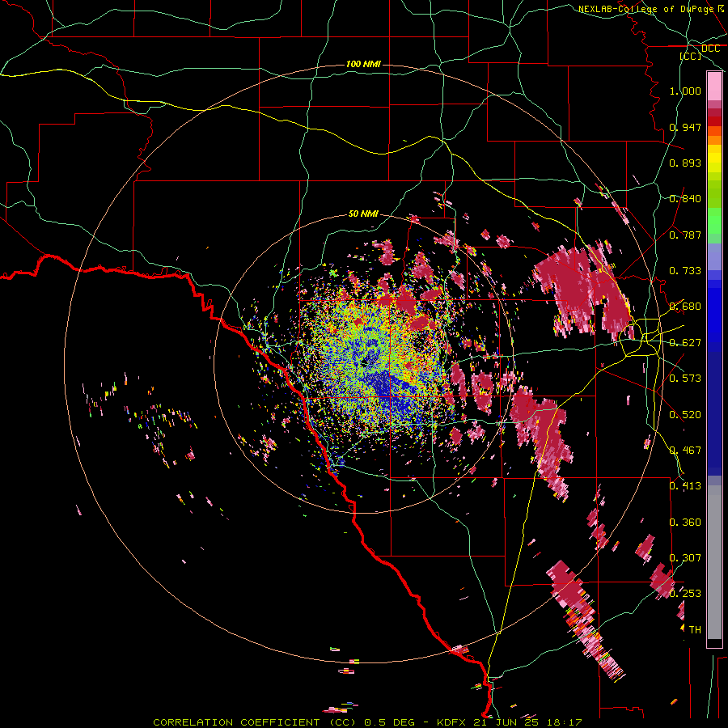Click the pink segment of the color bar
The image size is (728, 728).
(714, 87)
